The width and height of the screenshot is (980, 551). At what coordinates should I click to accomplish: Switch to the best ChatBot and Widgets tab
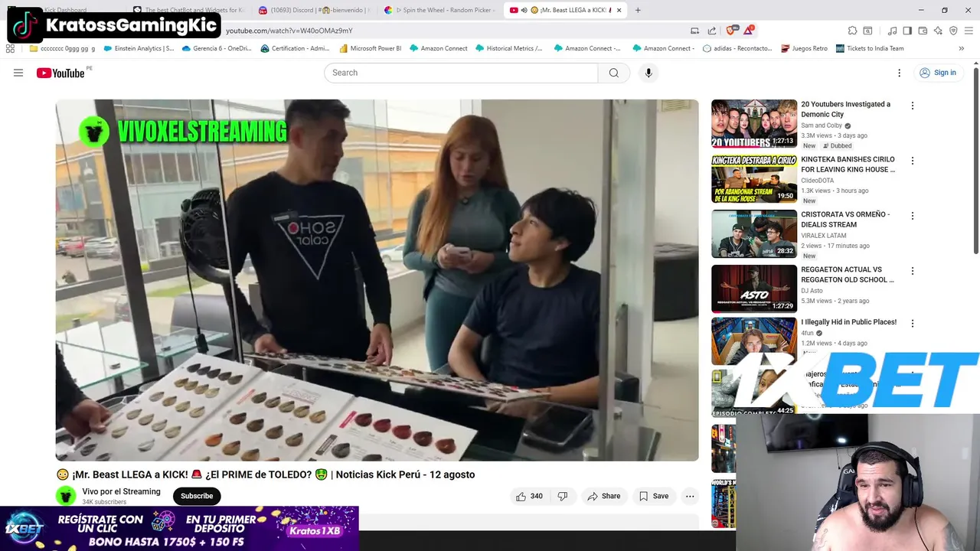coord(188,10)
